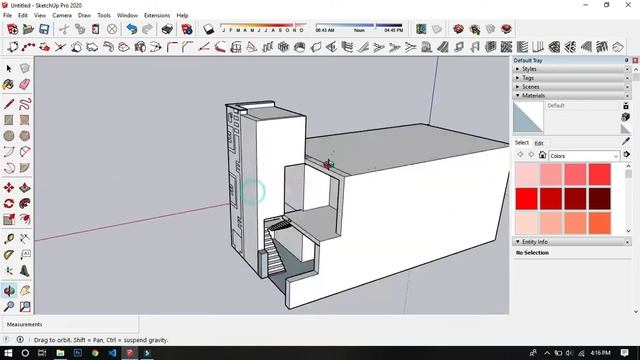Select the Pan hand tool
Image resolution: width=640 pixels, height=360 pixels.
pyautogui.click(x=25, y=291)
